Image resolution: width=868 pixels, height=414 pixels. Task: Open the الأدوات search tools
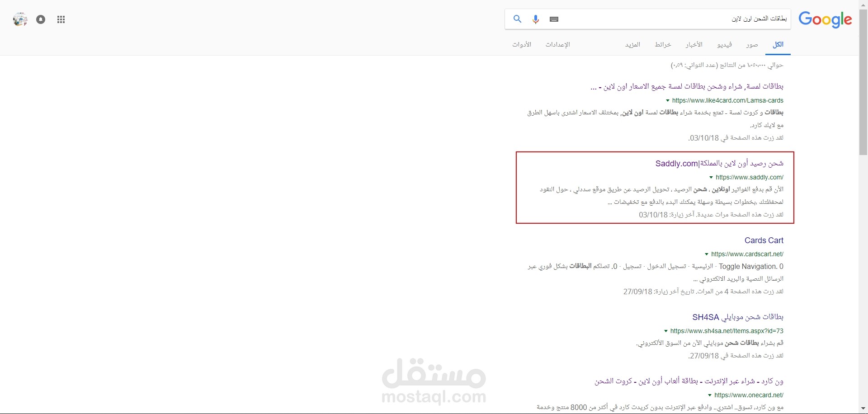[x=522, y=45]
